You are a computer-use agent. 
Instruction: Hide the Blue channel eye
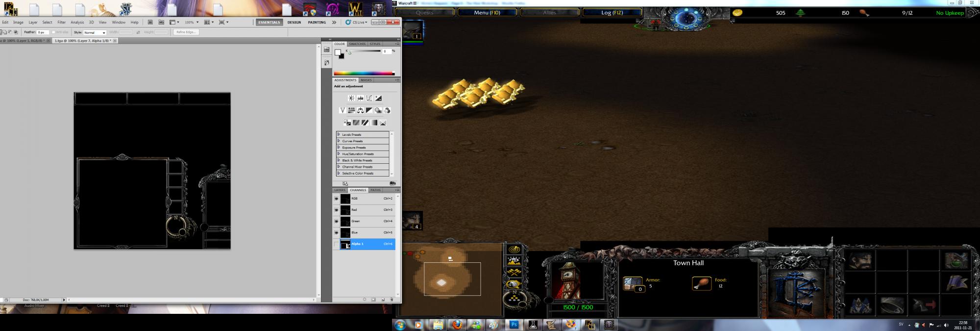pyautogui.click(x=336, y=232)
